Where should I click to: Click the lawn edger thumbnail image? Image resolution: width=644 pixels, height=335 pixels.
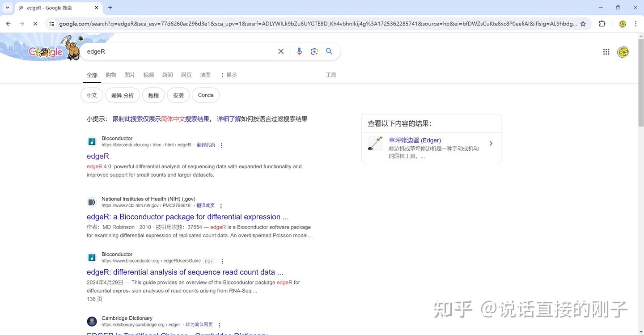(375, 144)
